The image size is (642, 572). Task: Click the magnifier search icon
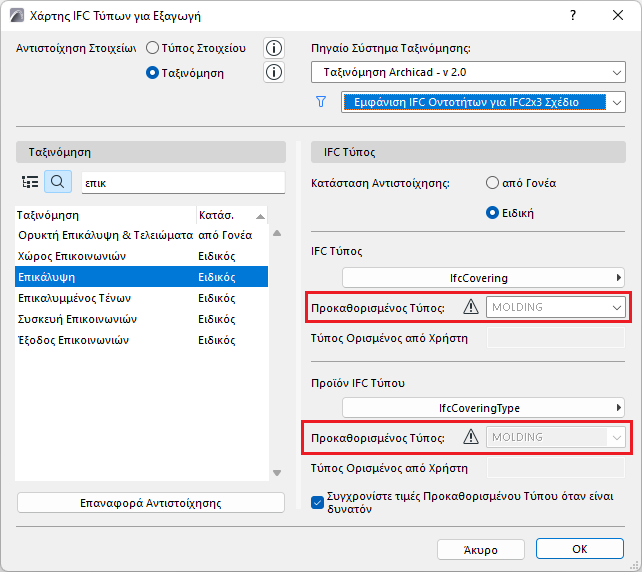tap(57, 182)
